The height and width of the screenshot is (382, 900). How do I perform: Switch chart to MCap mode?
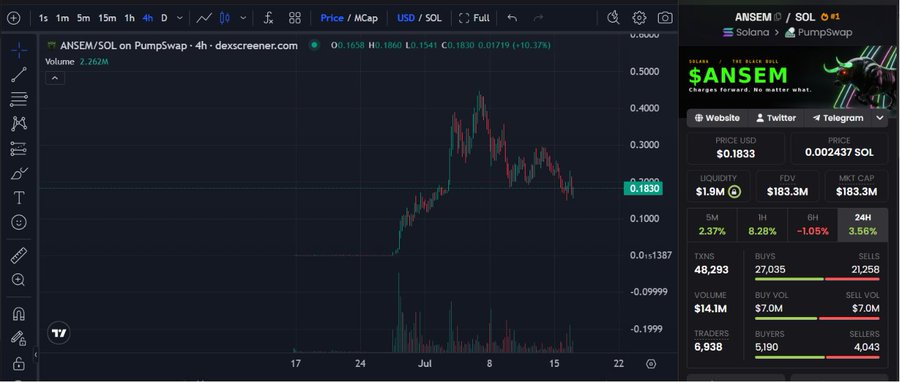366,18
